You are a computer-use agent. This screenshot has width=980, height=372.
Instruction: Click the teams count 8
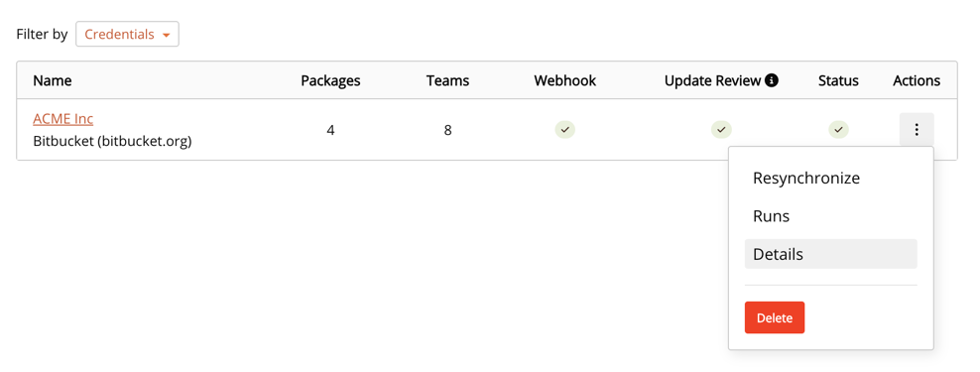pos(448,130)
